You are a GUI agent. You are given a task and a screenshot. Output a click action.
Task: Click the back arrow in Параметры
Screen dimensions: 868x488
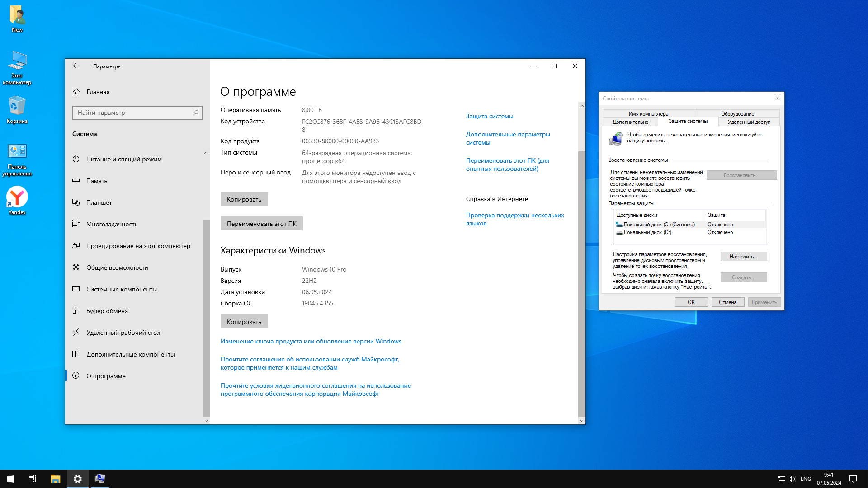pyautogui.click(x=76, y=66)
